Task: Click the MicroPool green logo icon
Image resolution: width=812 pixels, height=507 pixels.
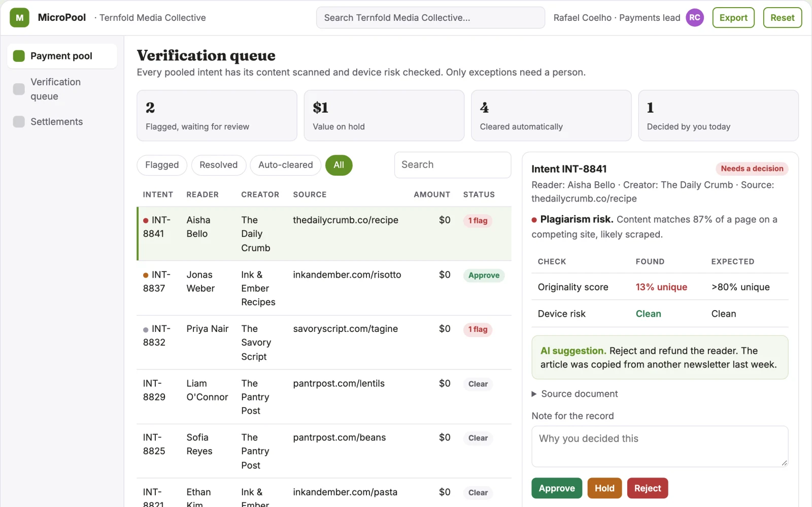Action: click(19, 18)
